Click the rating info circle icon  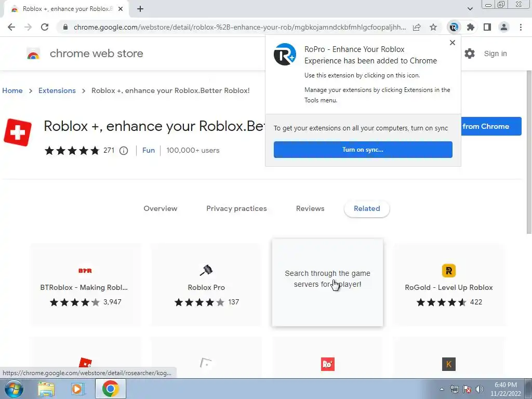coord(124,151)
